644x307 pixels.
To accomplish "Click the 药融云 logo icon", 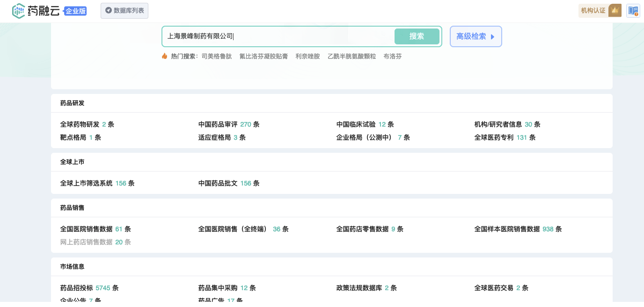I will (x=18, y=11).
